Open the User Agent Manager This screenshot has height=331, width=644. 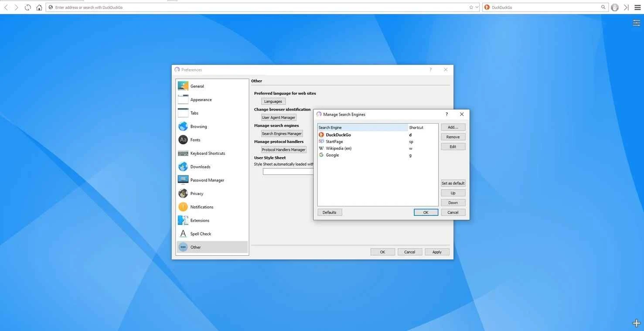pyautogui.click(x=279, y=118)
